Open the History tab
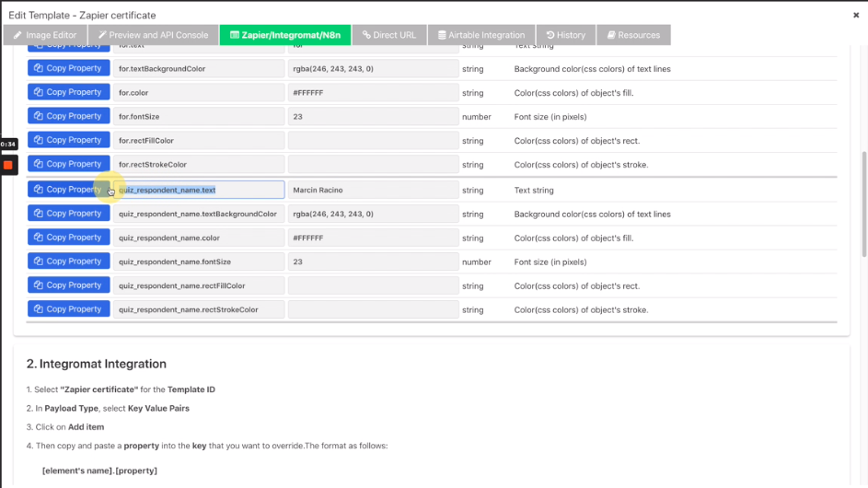Viewport: 868px width, 488px height. coord(566,35)
